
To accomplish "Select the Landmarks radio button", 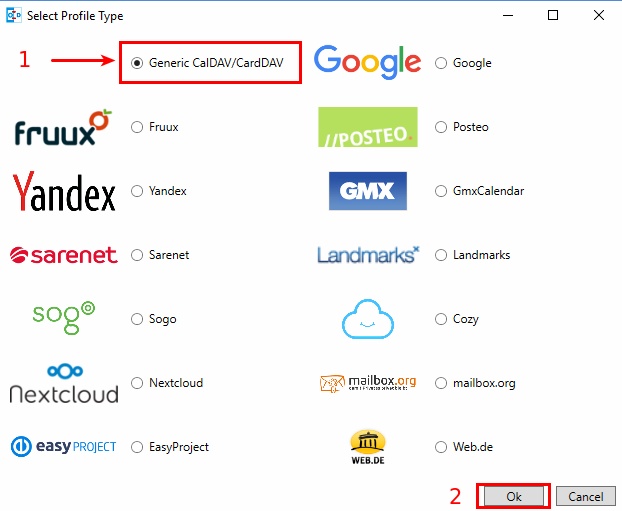I will (441, 255).
